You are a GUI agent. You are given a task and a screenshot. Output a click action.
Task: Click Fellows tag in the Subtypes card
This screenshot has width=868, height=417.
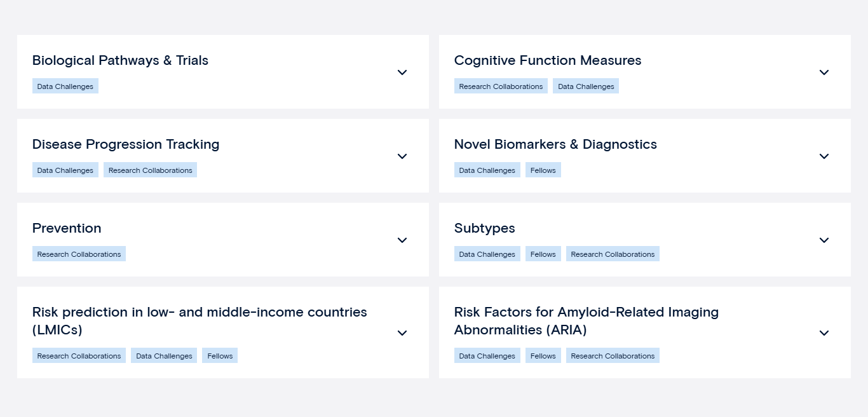point(543,254)
